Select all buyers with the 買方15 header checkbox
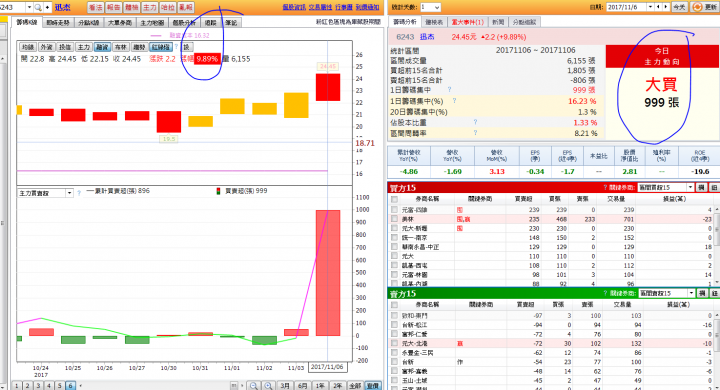 click(394, 199)
